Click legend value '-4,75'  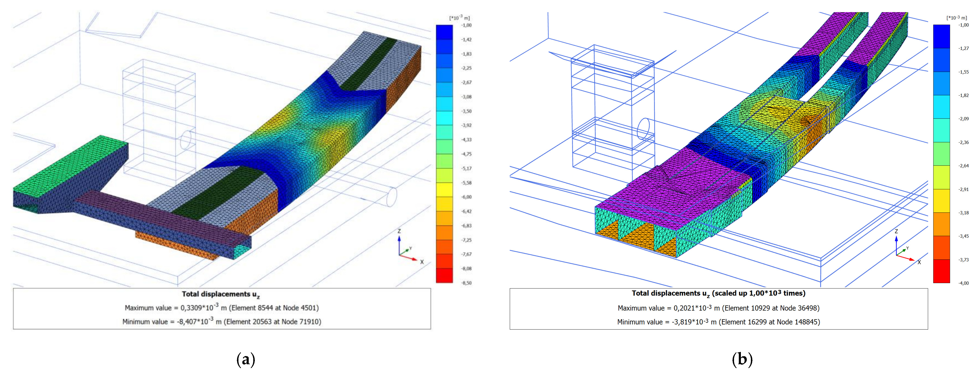tap(466, 154)
